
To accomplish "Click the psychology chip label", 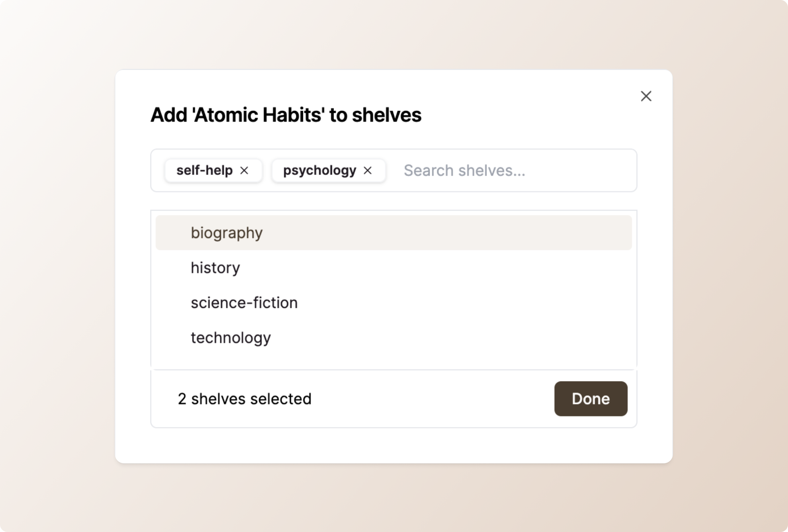I will click(x=319, y=171).
